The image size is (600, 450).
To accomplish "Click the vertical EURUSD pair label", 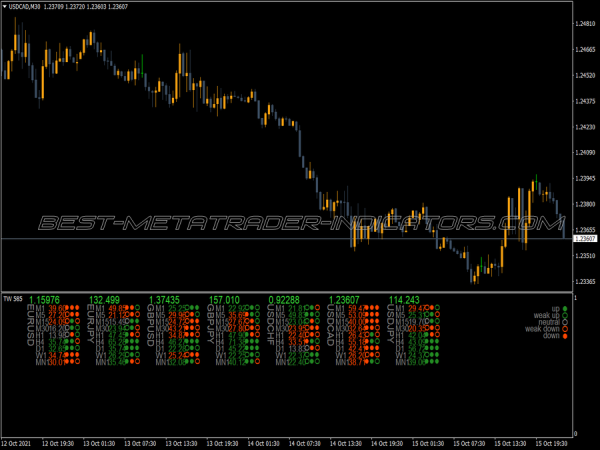I will (31, 325).
